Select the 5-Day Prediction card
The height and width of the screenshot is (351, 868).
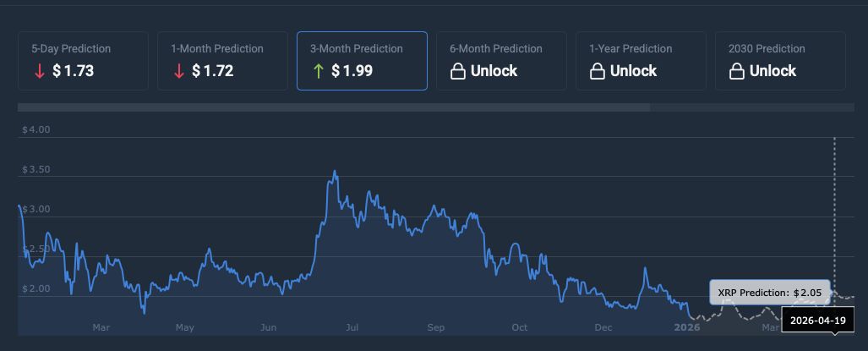83,61
